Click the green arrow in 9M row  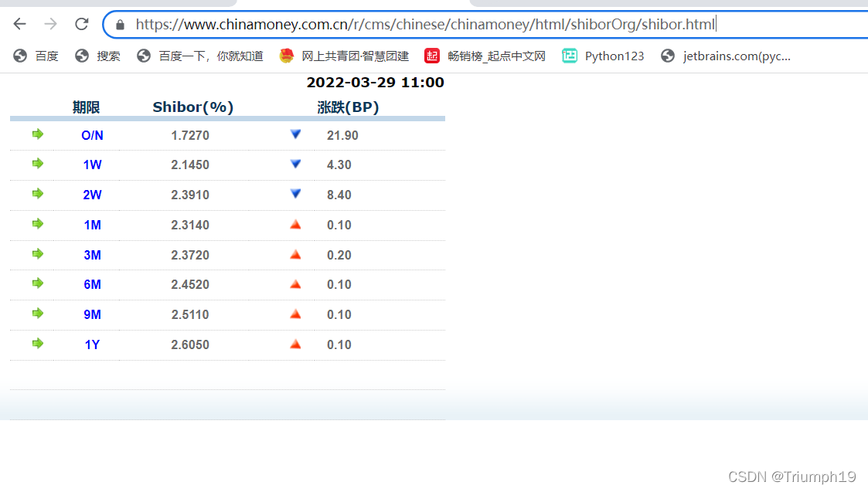pyautogui.click(x=38, y=314)
